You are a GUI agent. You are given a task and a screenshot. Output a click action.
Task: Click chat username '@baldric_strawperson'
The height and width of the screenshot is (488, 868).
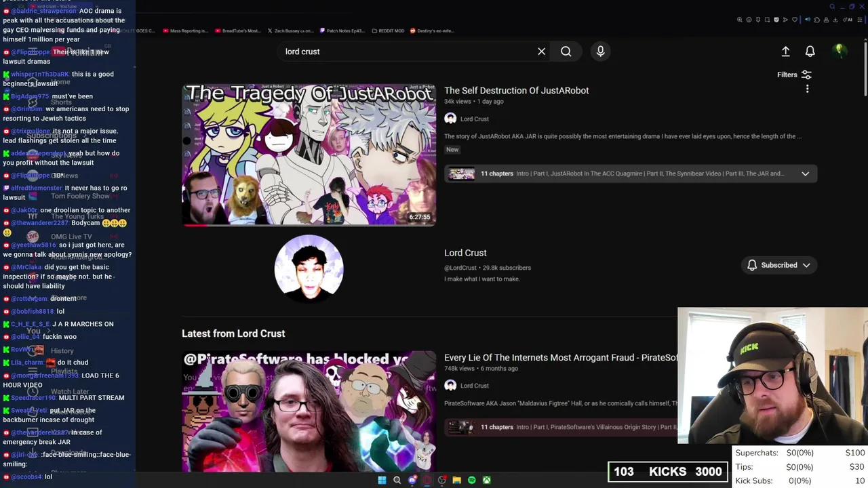point(43,11)
